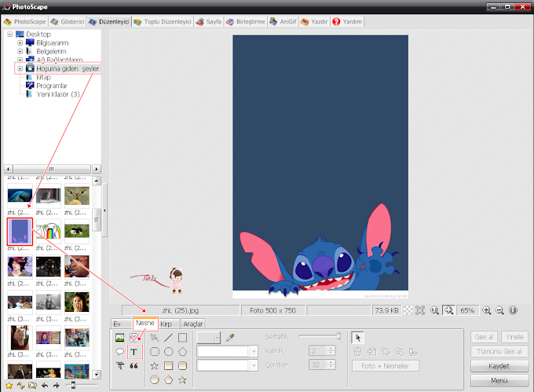Image resolution: width=534 pixels, height=392 pixels.
Task: Open the color dropdown arrow
Action: (217, 338)
